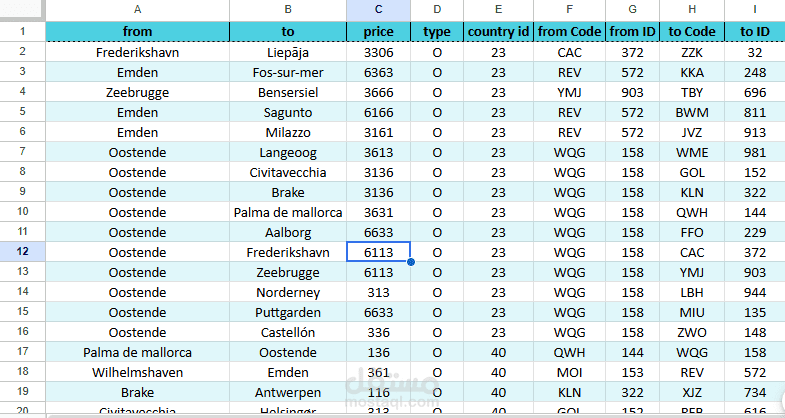Select the to Code cell BWM
Viewport: 785px width, 418px height.
(x=692, y=112)
